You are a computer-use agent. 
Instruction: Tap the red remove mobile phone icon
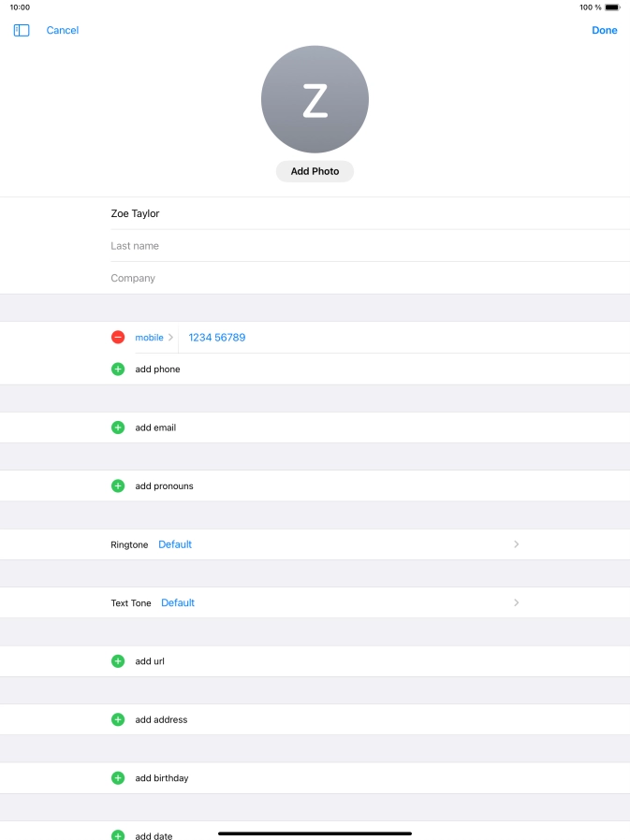[x=118, y=338]
